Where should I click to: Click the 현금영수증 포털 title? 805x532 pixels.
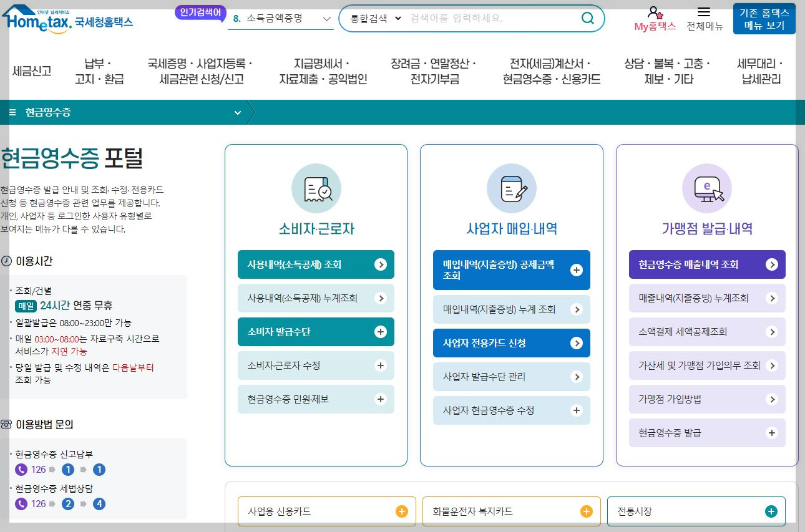72,158
